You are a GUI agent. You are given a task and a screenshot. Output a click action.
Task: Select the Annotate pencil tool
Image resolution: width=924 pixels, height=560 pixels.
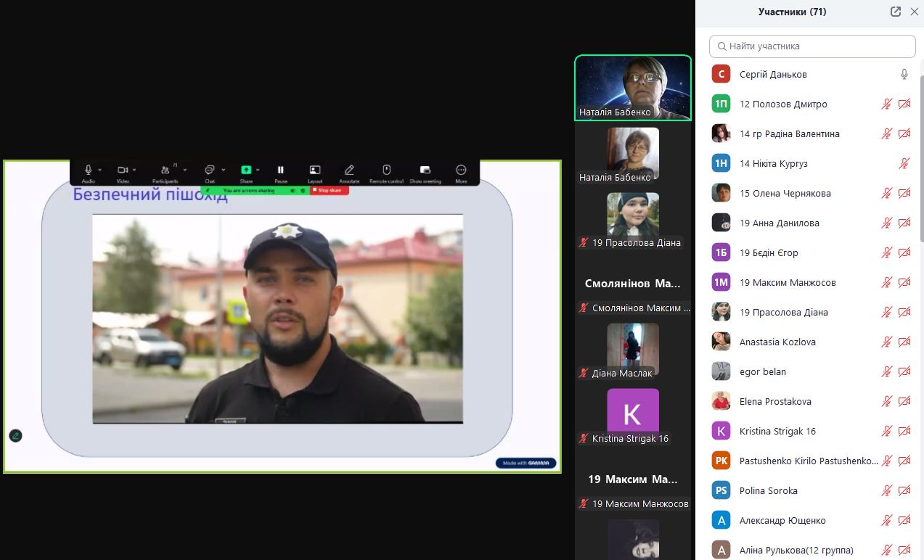pyautogui.click(x=349, y=170)
